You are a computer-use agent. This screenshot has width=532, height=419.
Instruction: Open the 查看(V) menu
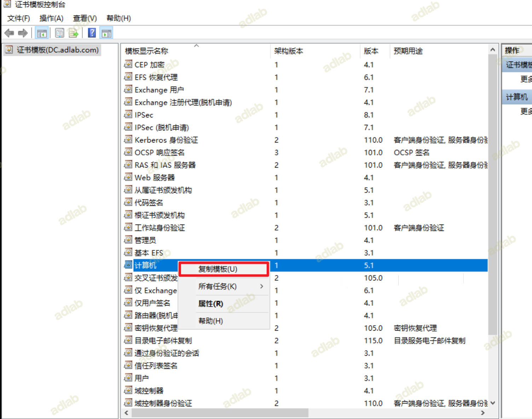click(85, 18)
